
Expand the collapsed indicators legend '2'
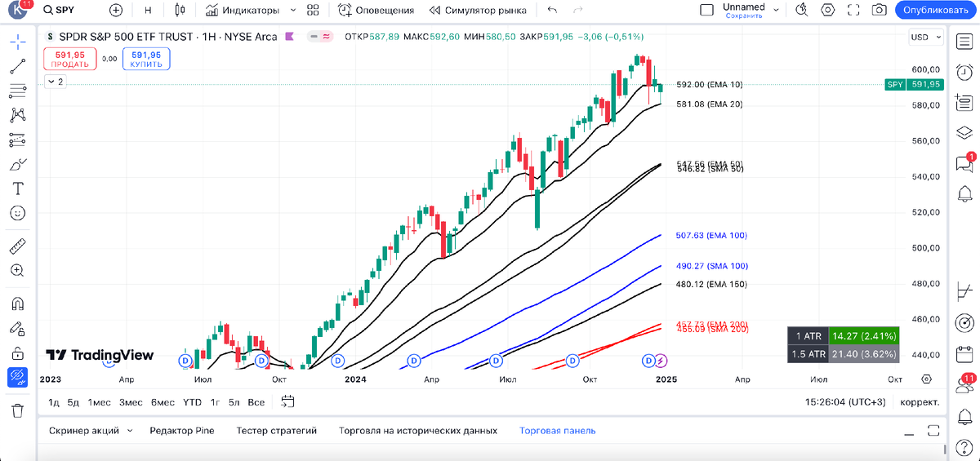pos(55,82)
